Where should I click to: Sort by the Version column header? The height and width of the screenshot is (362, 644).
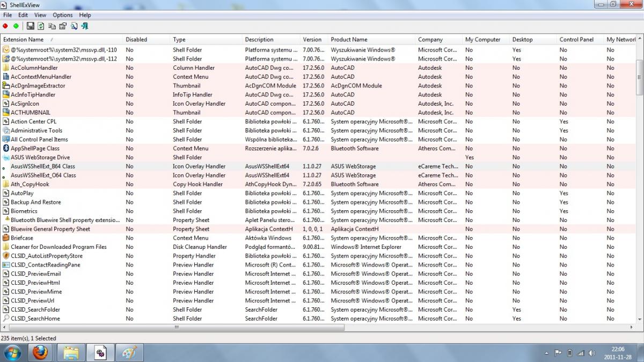(x=314, y=40)
